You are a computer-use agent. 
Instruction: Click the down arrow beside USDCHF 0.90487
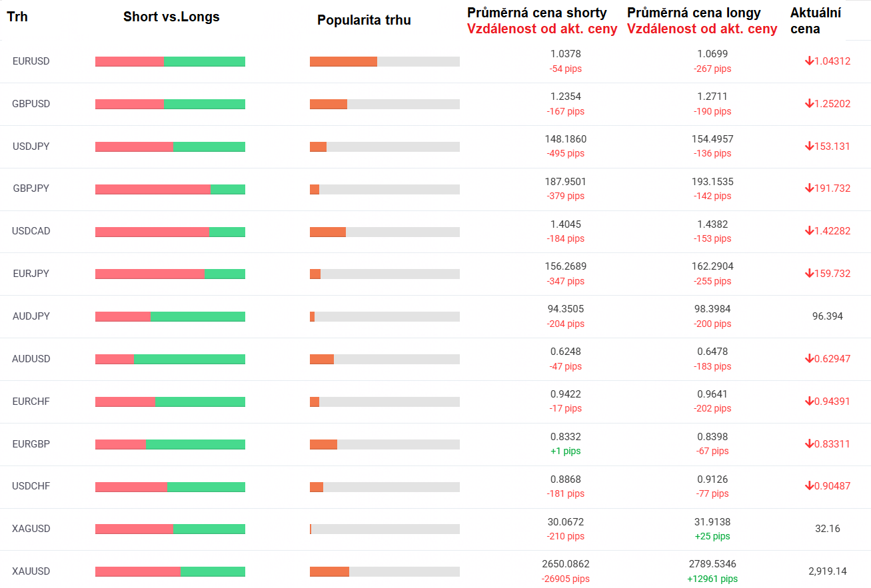pos(809,486)
